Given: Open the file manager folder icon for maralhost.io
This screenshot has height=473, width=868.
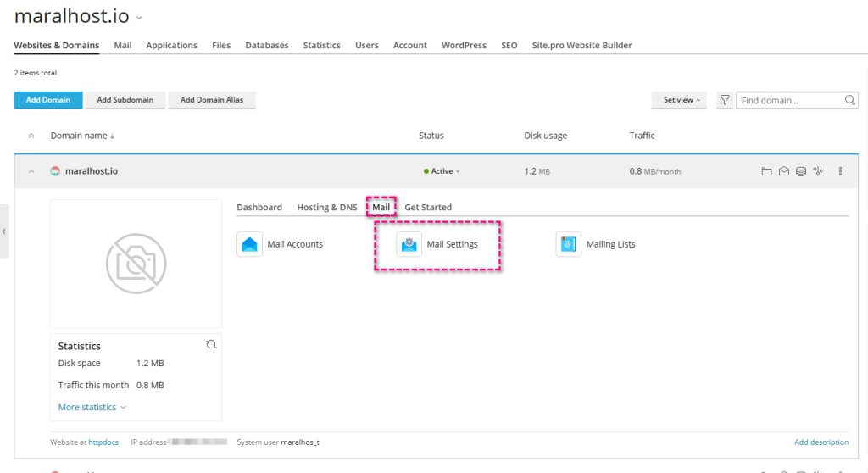Looking at the screenshot, I should click(x=766, y=171).
